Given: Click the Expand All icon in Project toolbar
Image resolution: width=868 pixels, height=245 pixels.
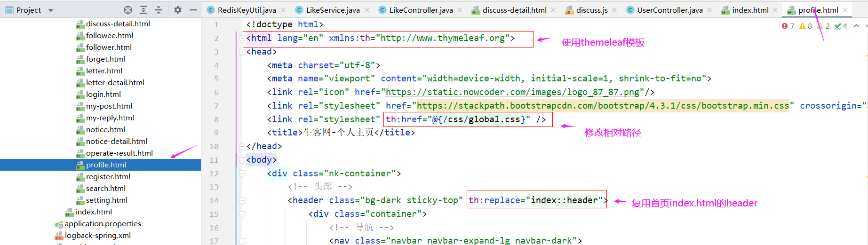Looking at the screenshot, I should pos(143,10).
